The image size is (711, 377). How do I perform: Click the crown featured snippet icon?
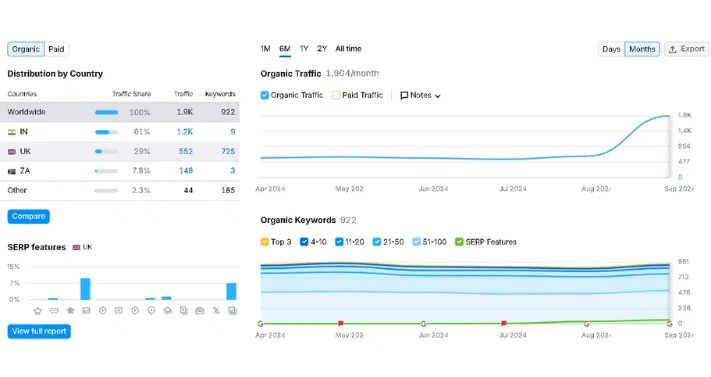(38, 311)
